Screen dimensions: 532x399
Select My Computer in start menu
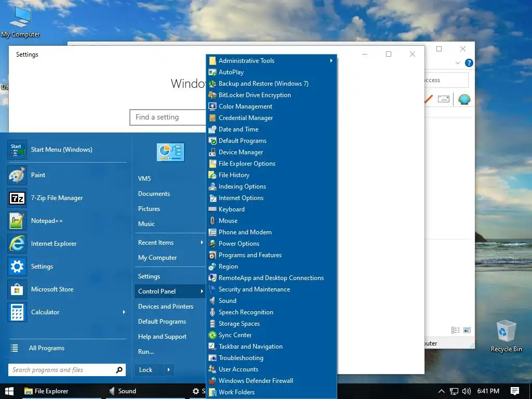pyautogui.click(x=170, y=258)
